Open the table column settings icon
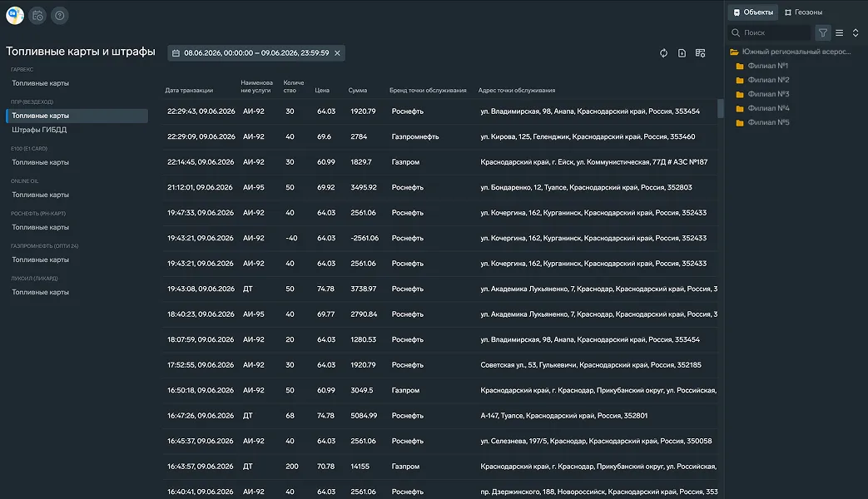Screen dimensions: 868x499 pyautogui.click(x=700, y=53)
